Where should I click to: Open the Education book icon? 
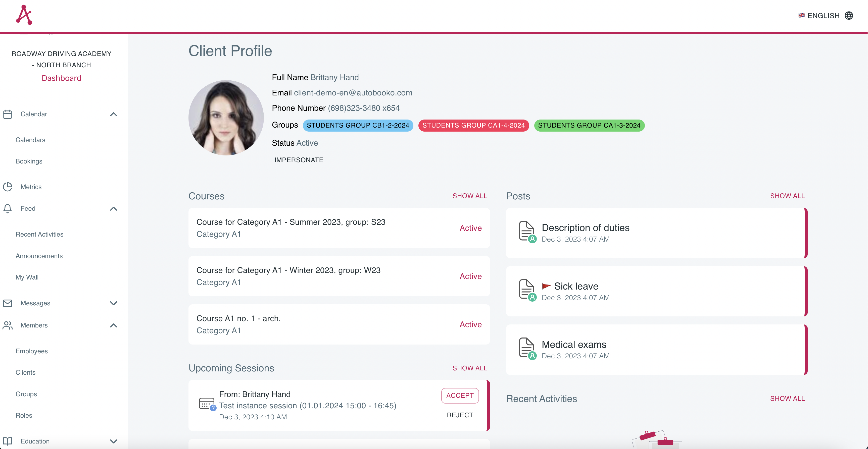click(8, 441)
